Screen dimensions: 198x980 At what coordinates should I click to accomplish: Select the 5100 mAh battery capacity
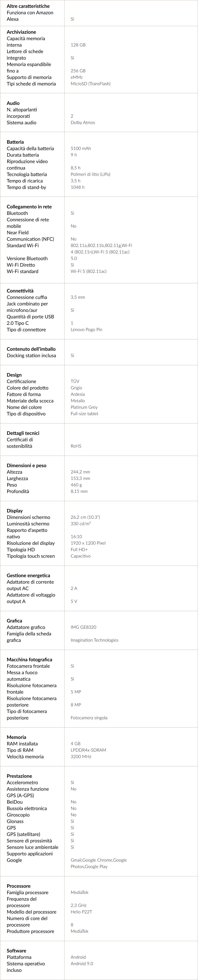point(81,148)
